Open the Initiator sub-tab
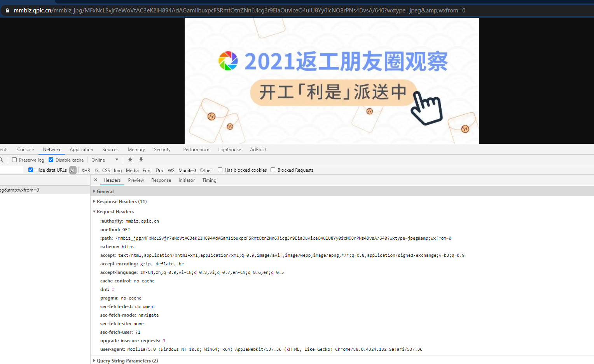 [187, 180]
